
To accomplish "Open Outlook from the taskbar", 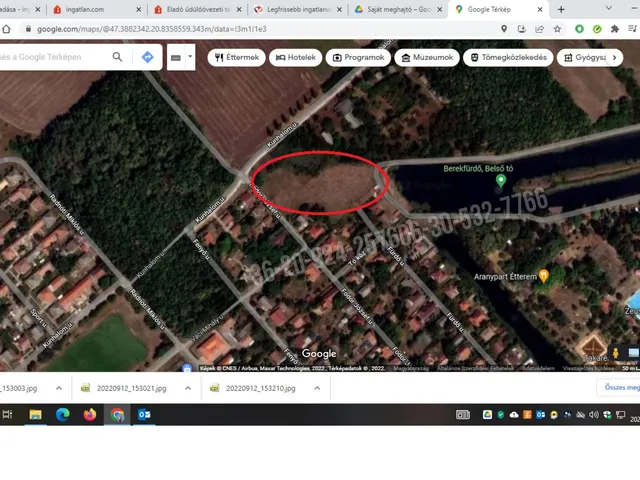I will (144, 414).
